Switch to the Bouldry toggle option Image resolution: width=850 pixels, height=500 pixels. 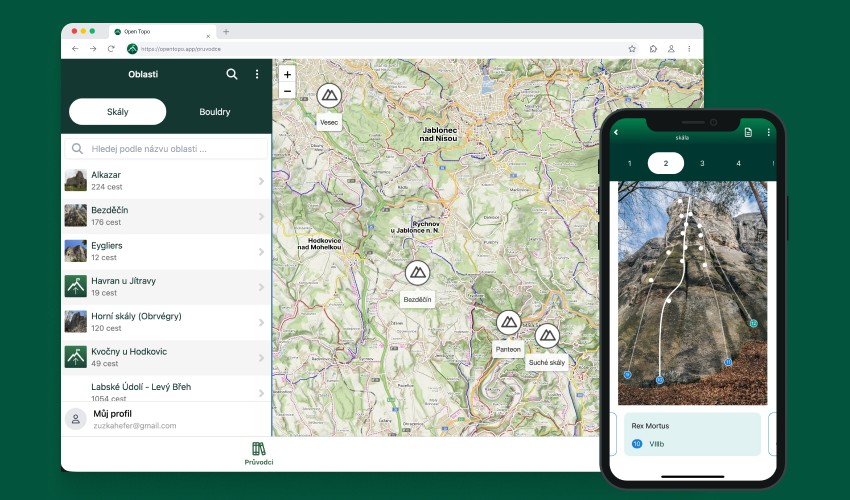[215, 112]
